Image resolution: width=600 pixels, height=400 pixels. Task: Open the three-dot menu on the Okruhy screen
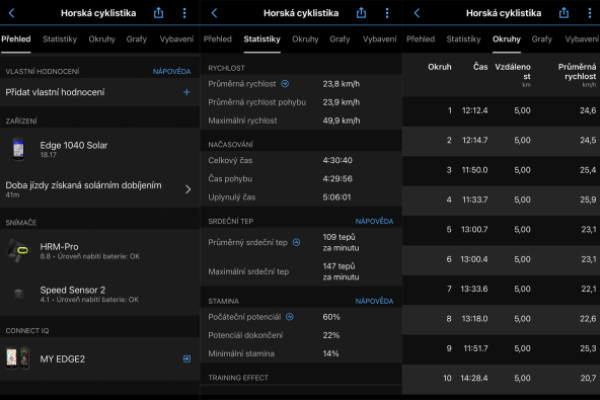pos(587,13)
